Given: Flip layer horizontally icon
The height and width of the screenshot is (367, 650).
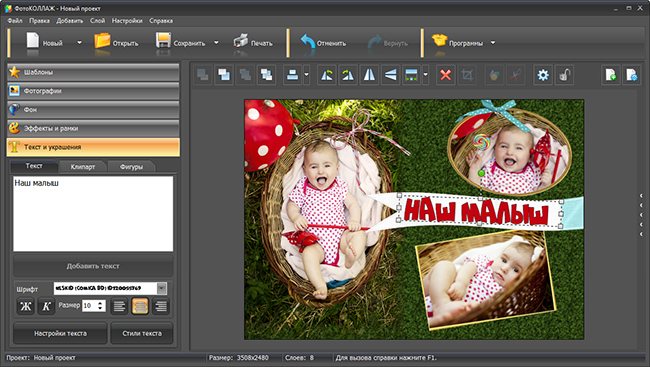Looking at the screenshot, I should pos(369,75).
